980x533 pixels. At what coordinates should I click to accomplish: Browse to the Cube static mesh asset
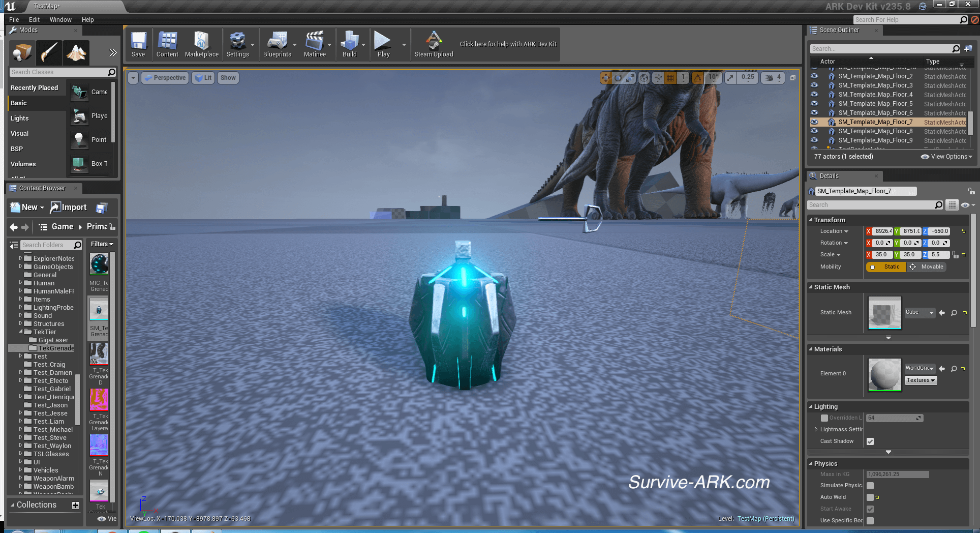click(954, 313)
